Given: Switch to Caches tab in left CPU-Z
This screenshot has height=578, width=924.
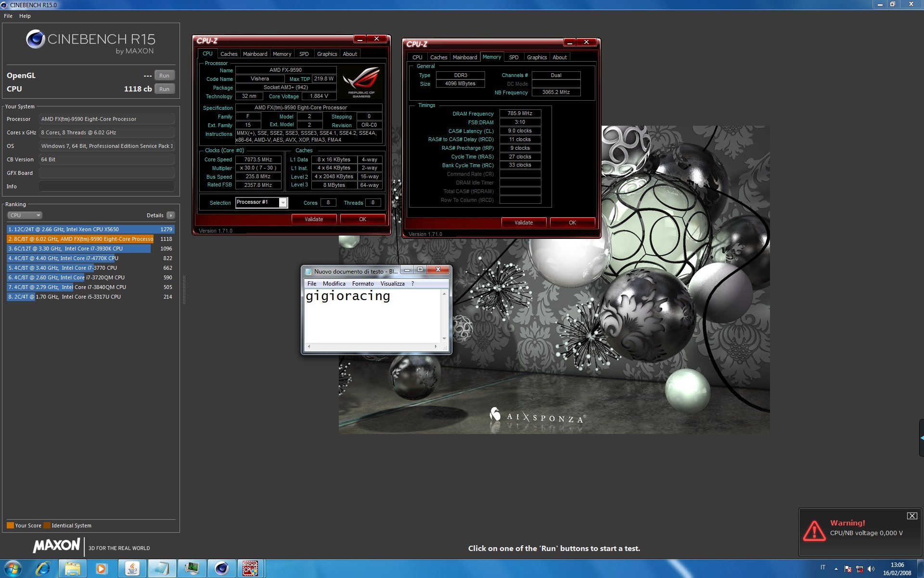Looking at the screenshot, I should [229, 54].
